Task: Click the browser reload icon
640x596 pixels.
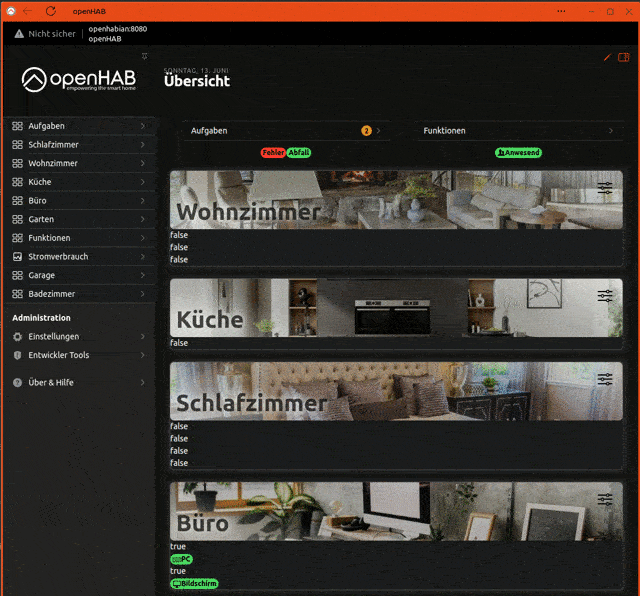Action: pos(51,11)
